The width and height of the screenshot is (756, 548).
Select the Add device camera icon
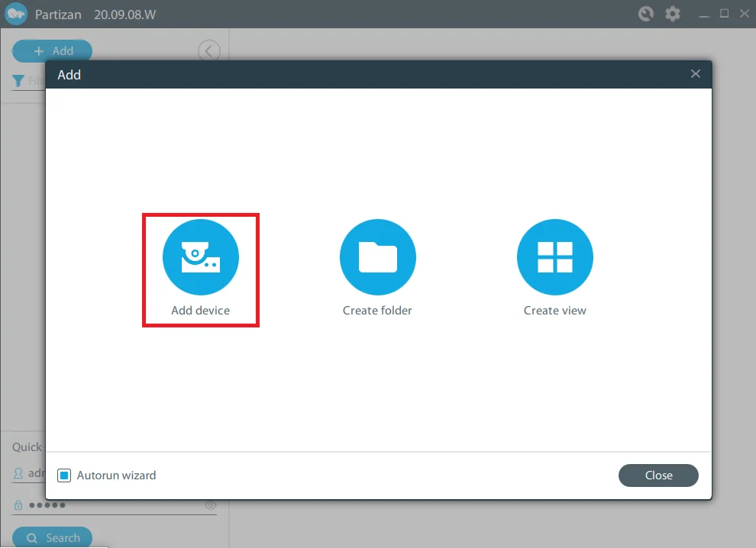[x=200, y=257]
